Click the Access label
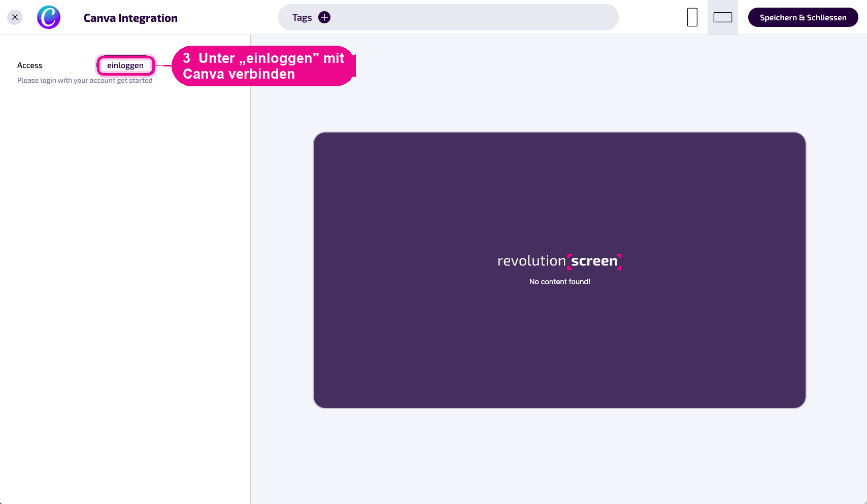This screenshot has height=504, width=867. [x=30, y=65]
